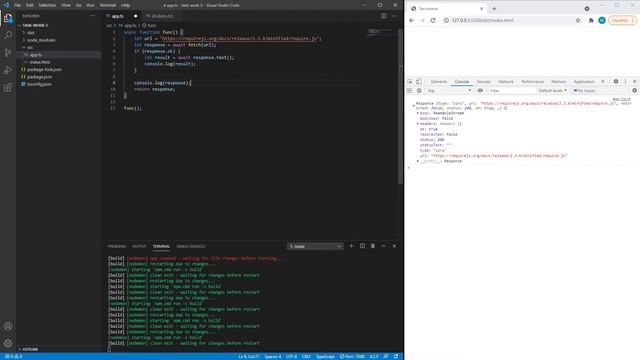
Task: Expand the node_modules folder
Action: (x=41, y=40)
